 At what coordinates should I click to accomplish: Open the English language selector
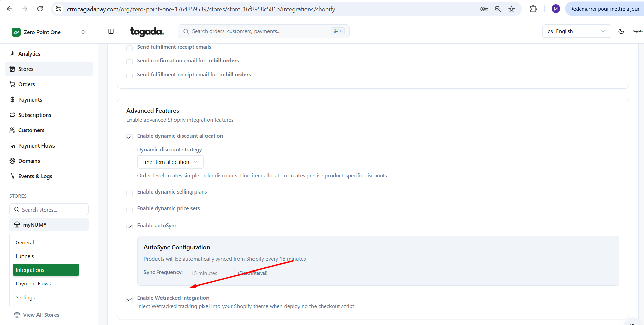pos(576,31)
